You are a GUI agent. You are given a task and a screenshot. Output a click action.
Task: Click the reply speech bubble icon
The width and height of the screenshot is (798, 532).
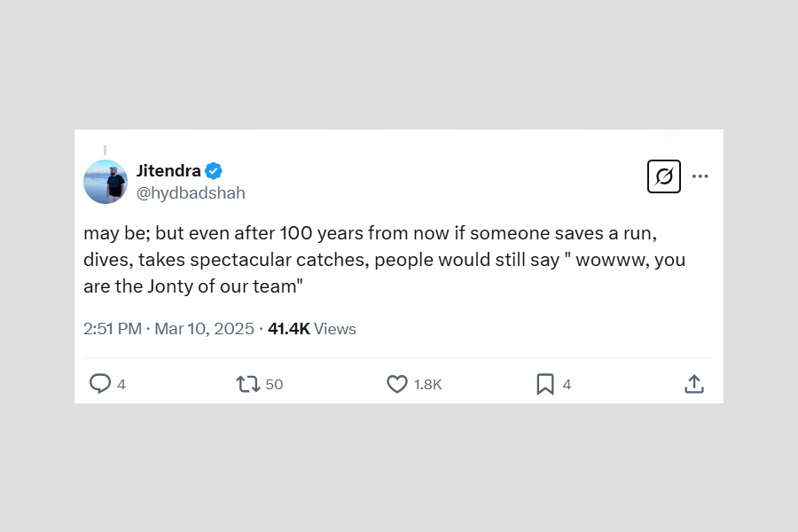(100, 384)
